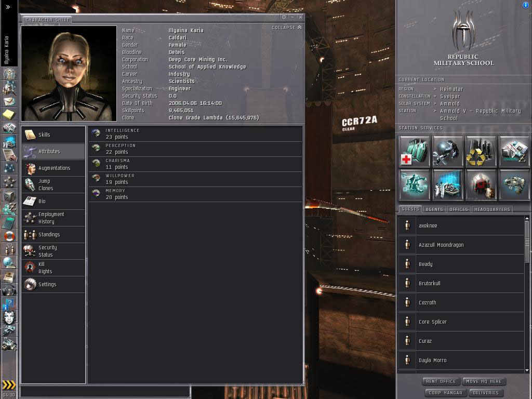This screenshot has width=532, height=399.
Task: Open the Employment History section
Action: pos(54,218)
